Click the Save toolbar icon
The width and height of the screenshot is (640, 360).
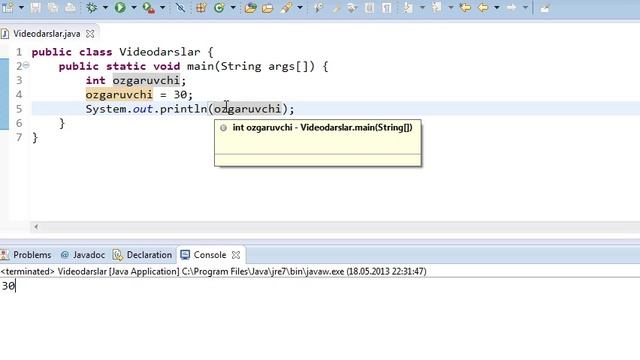[36, 7]
